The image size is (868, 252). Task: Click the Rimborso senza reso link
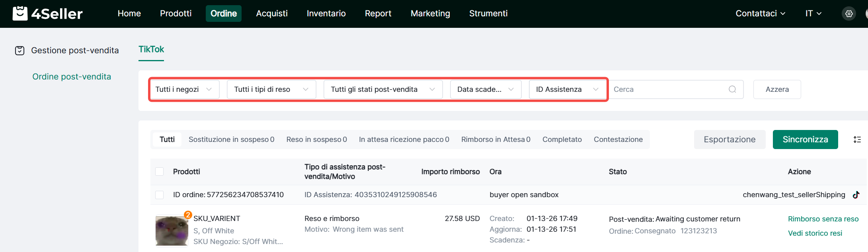823,219
